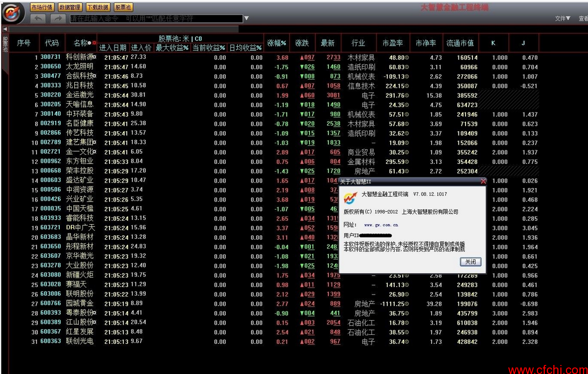Viewport: 588px width, 374px height.
Task: Click the marker icon after 科创新源 name
Action: (94, 57)
